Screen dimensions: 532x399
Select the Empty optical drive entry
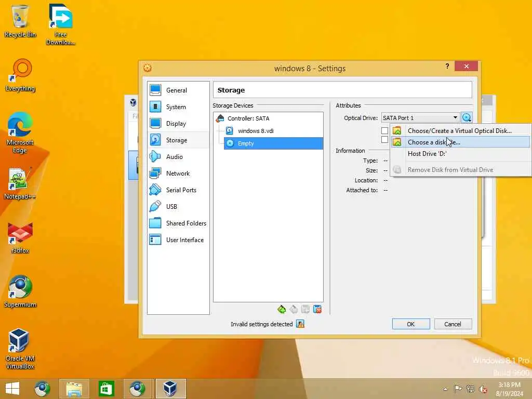tap(273, 143)
